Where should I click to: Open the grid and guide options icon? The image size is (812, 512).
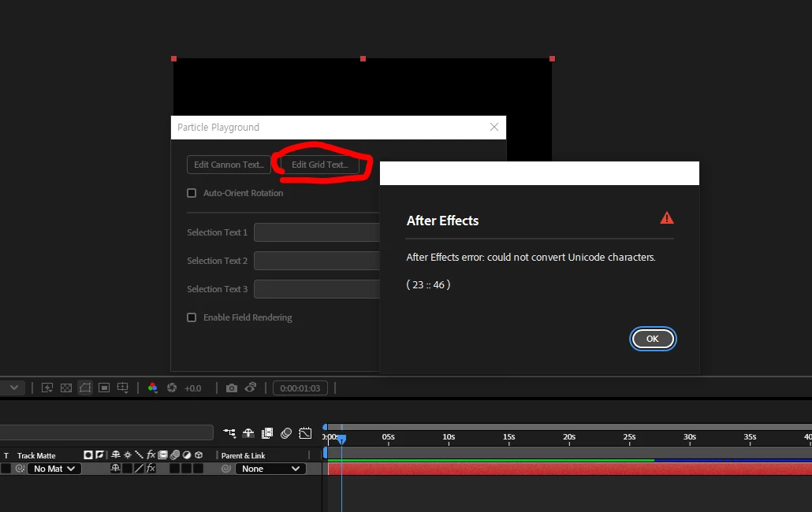pyautogui.click(x=123, y=388)
